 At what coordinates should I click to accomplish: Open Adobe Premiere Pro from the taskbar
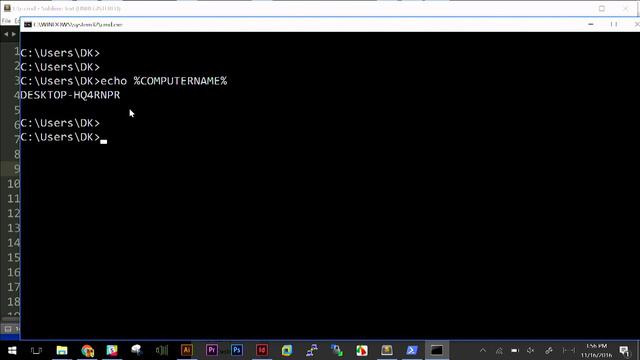pyautogui.click(x=211, y=350)
